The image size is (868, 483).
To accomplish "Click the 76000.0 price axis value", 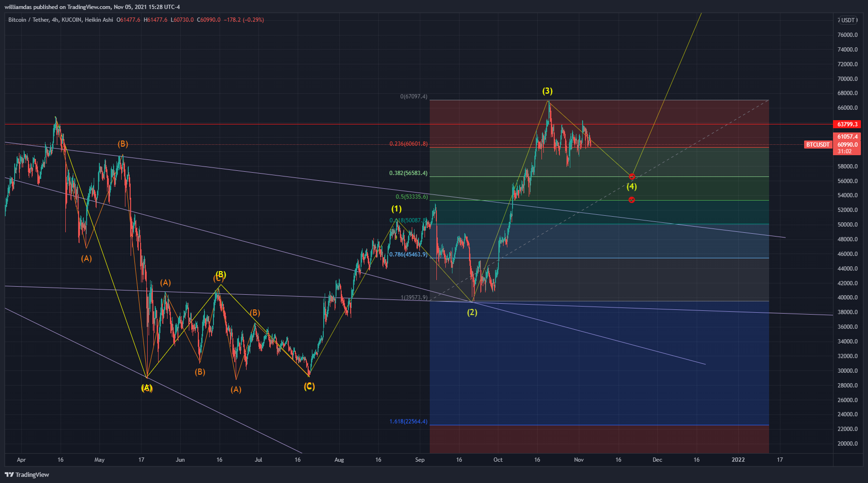I will (848, 35).
